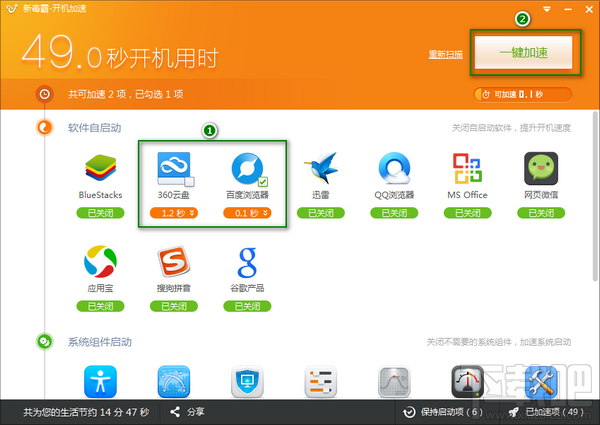Click the 迅雷 hummingbird icon

click(321, 168)
